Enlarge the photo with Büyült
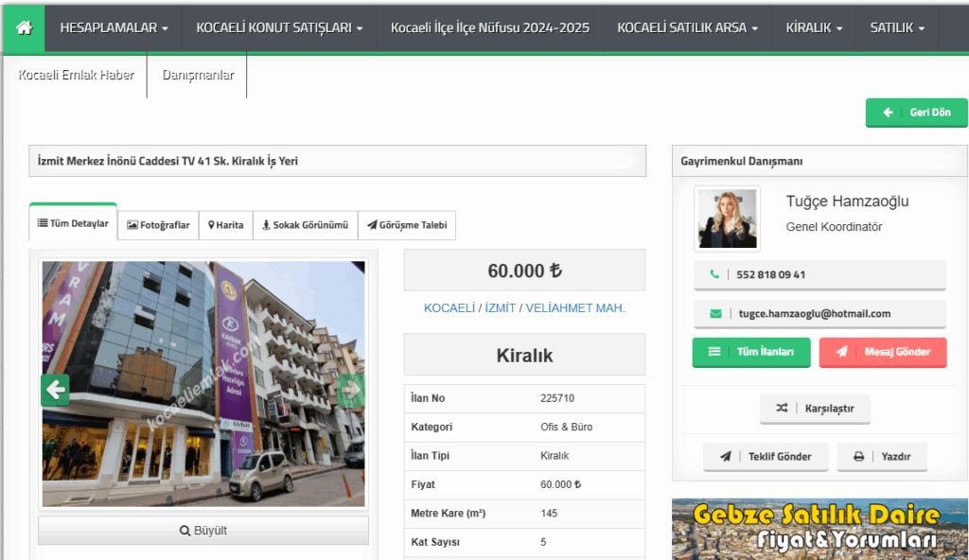Image resolution: width=969 pixels, height=560 pixels. pos(203,531)
